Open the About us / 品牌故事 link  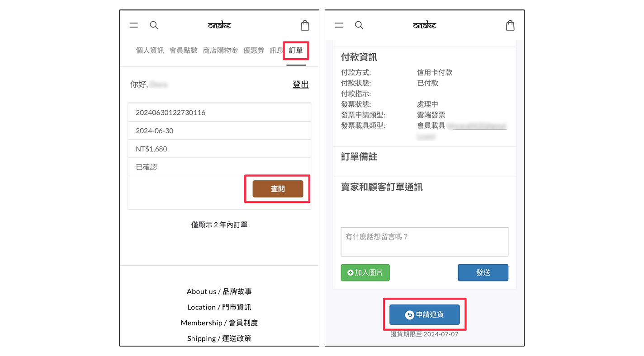(219, 292)
